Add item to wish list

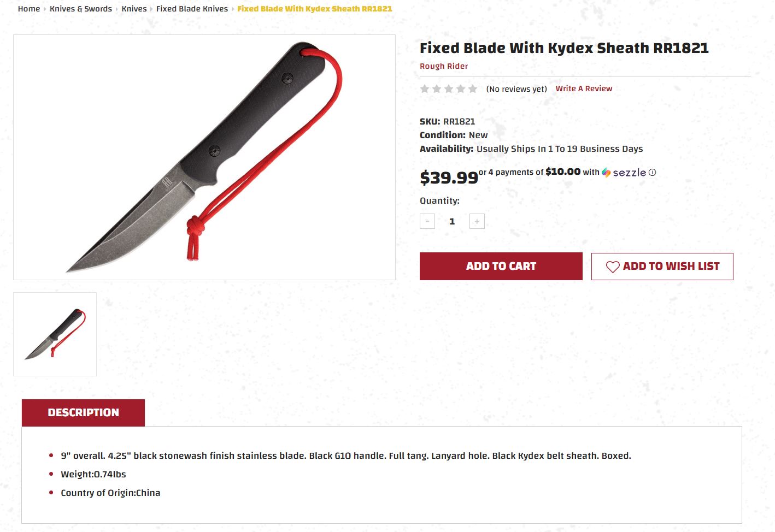[x=662, y=267]
